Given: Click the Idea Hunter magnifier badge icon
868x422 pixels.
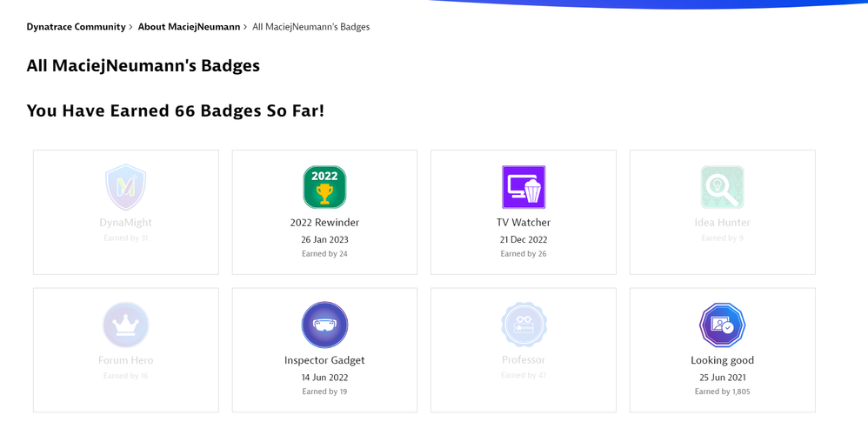Looking at the screenshot, I should click(x=722, y=187).
